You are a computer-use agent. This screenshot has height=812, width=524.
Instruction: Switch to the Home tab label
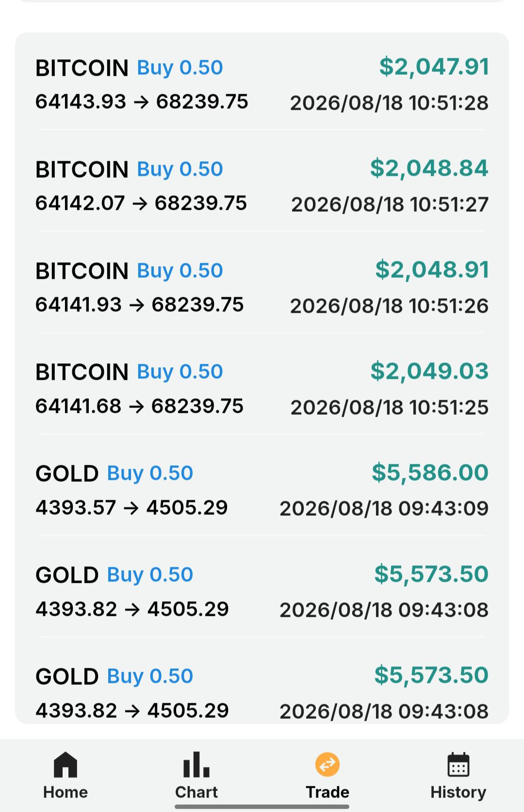click(x=65, y=792)
